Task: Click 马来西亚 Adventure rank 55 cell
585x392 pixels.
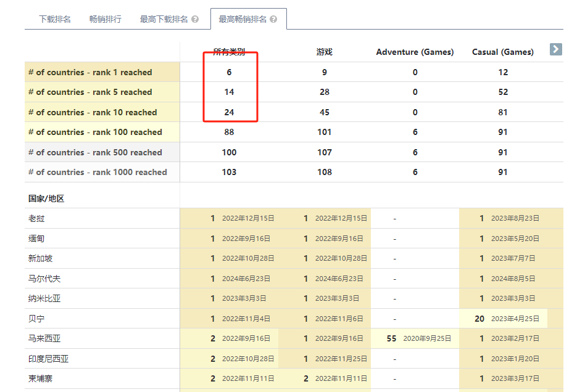Action: click(x=415, y=338)
